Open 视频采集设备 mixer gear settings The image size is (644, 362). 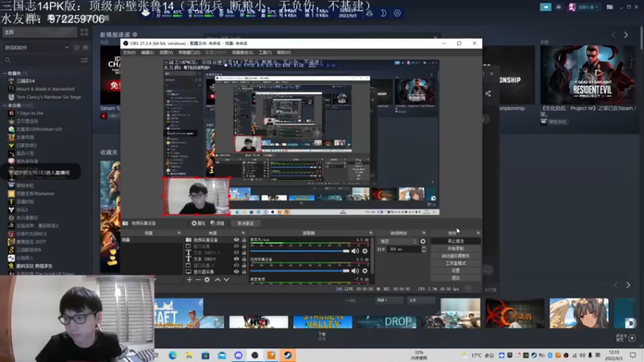pos(365,271)
